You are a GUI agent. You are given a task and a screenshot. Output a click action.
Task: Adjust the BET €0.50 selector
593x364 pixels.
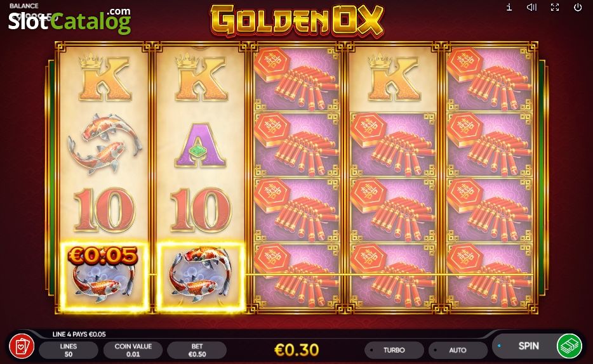click(197, 350)
